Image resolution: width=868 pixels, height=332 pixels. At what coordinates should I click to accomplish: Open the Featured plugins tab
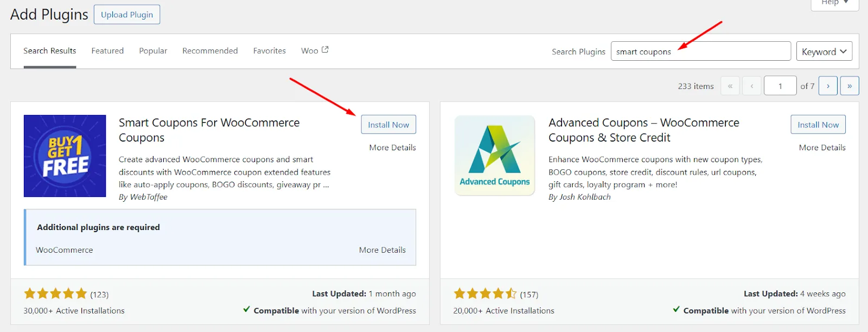point(107,51)
